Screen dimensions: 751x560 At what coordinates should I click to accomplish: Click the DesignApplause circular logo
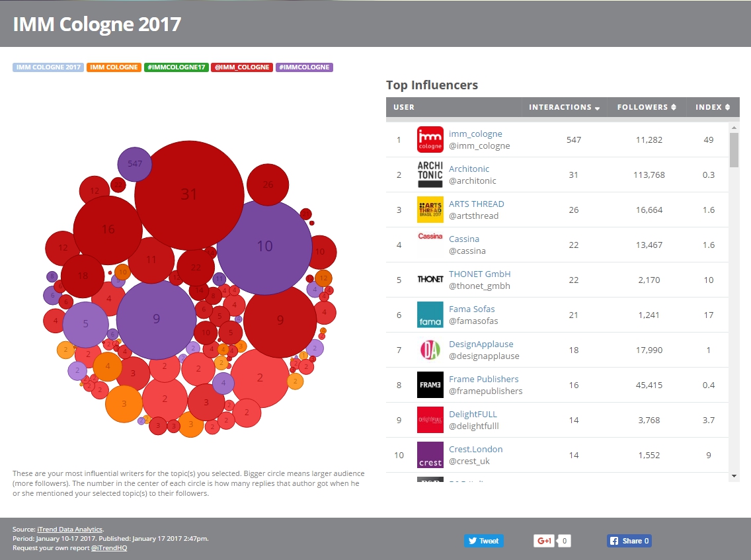tap(430, 349)
